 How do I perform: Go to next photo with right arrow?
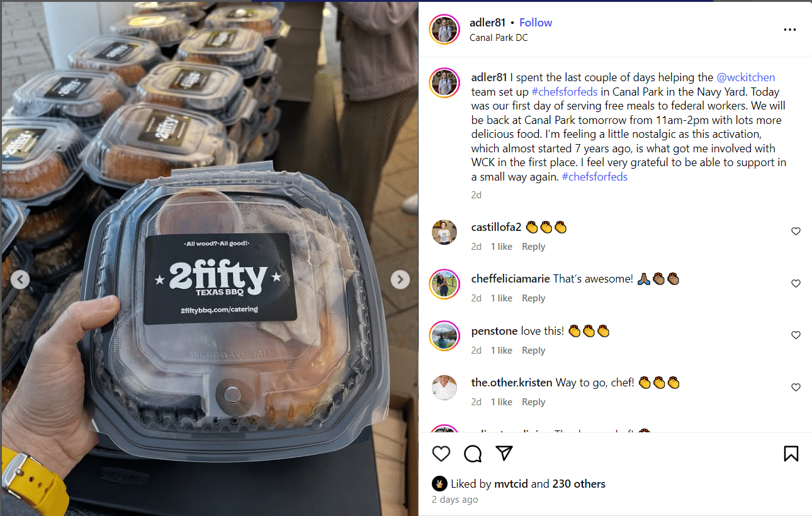point(400,279)
